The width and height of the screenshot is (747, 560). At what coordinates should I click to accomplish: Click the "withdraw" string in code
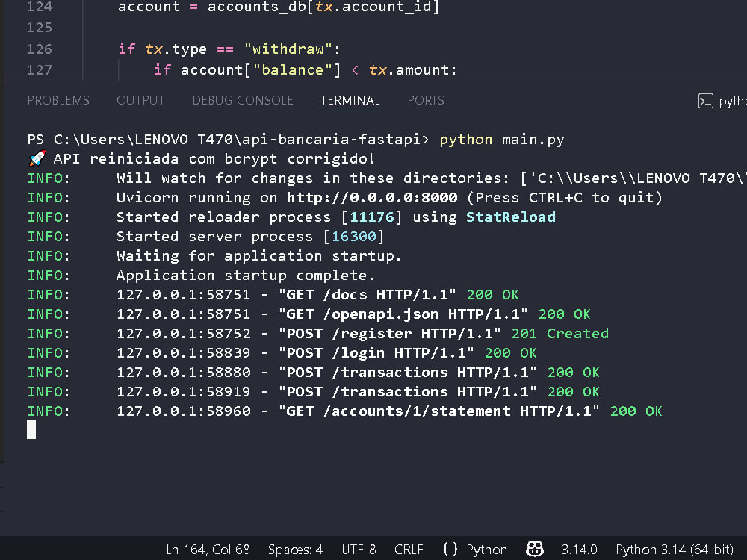pyautogui.click(x=288, y=49)
